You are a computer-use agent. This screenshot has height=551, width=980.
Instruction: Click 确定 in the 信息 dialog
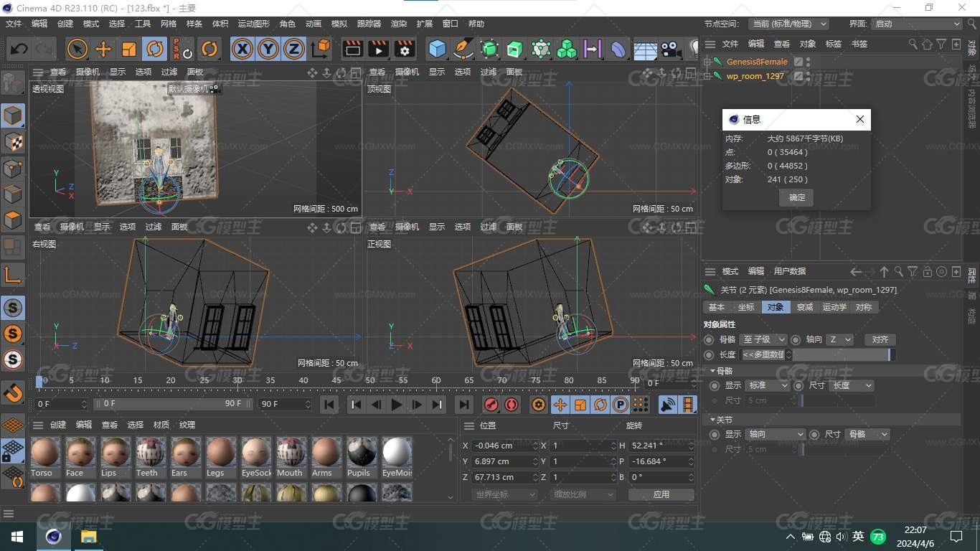point(796,197)
